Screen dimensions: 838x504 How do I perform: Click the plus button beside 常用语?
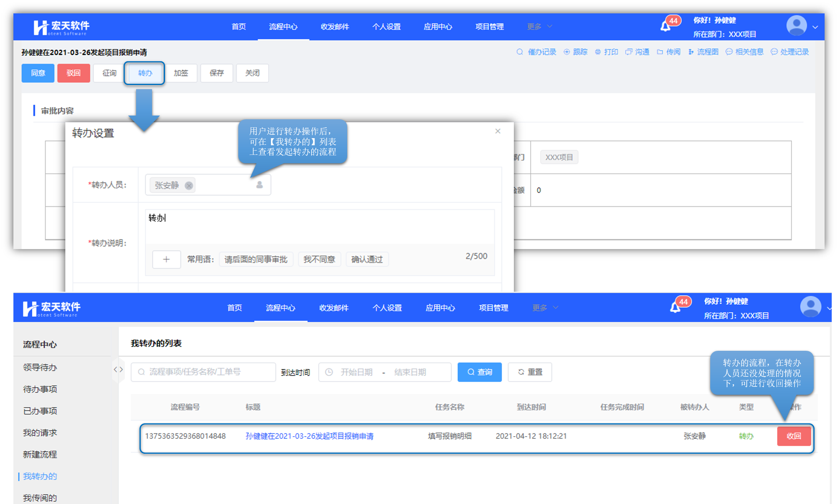tap(166, 260)
